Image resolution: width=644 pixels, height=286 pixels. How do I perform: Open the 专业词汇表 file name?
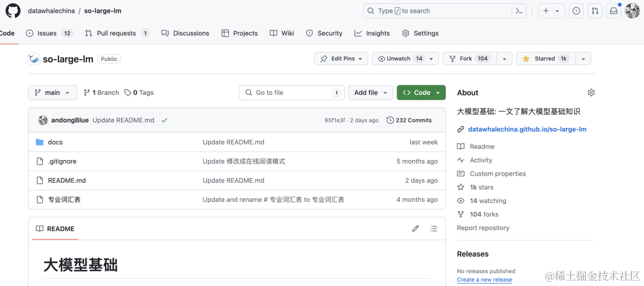[x=64, y=199]
